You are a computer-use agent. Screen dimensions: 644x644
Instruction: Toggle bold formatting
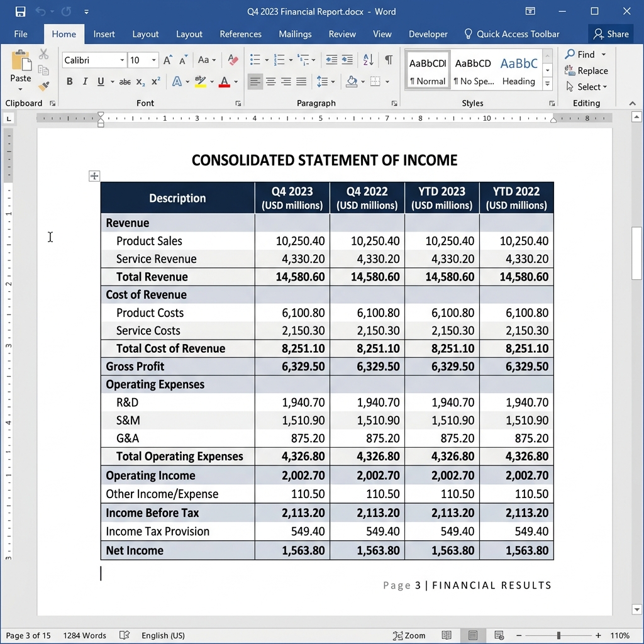[70, 81]
